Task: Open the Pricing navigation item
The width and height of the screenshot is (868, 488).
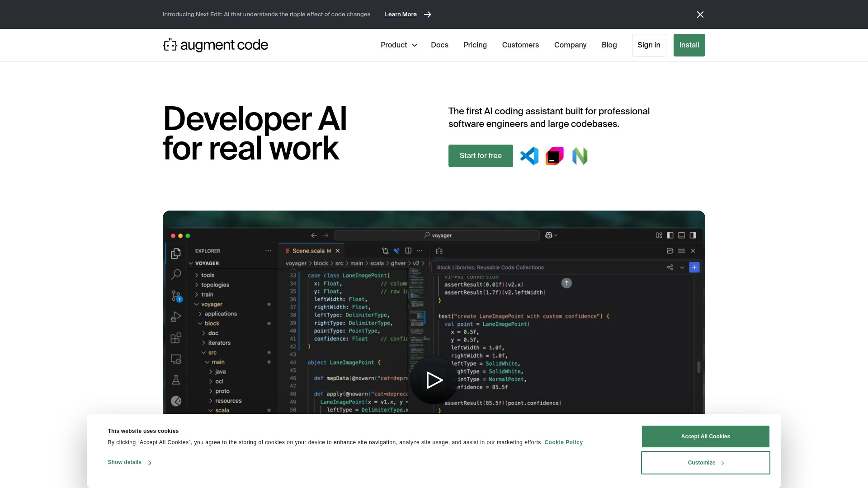Action: point(475,45)
